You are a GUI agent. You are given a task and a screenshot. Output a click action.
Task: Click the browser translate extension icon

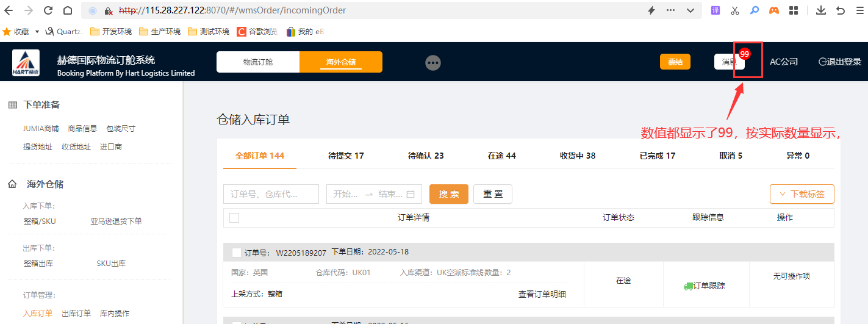coord(716,10)
